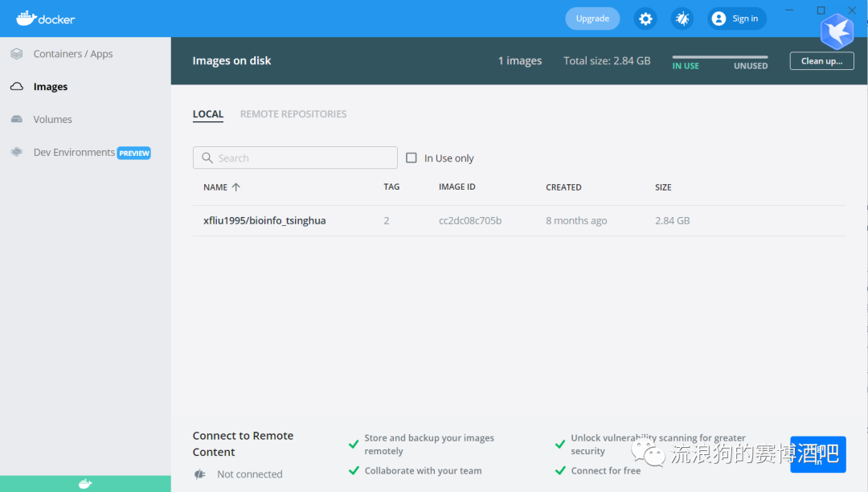868x492 pixels.
Task: Click the NAME column sort arrow
Action: (x=235, y=187)
